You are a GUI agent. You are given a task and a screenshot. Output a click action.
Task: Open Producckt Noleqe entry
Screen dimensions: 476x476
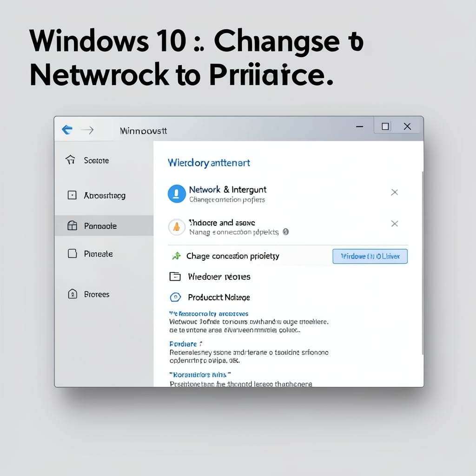[x=219, y=297]
